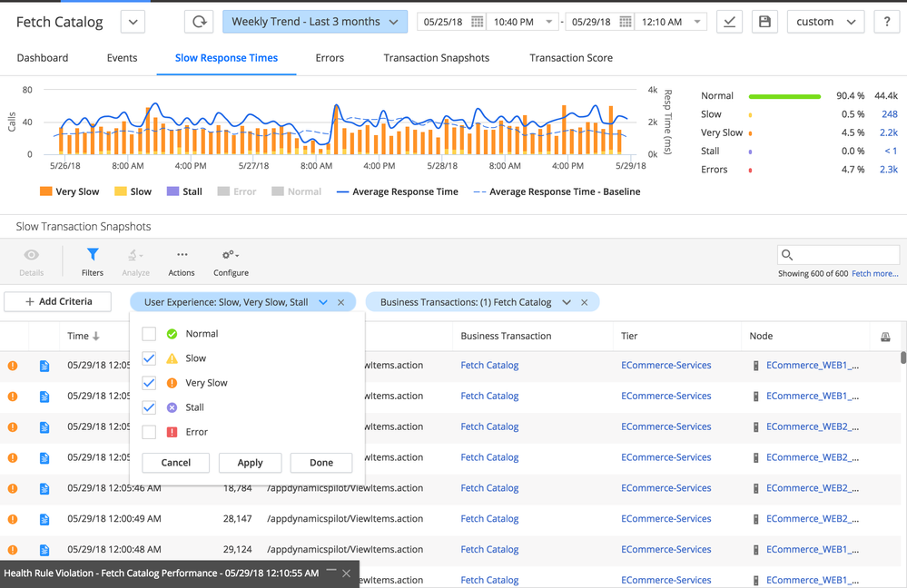Toggle Average Response Time - Baseline in legend

pyautogui.click(x=557, y=191)
